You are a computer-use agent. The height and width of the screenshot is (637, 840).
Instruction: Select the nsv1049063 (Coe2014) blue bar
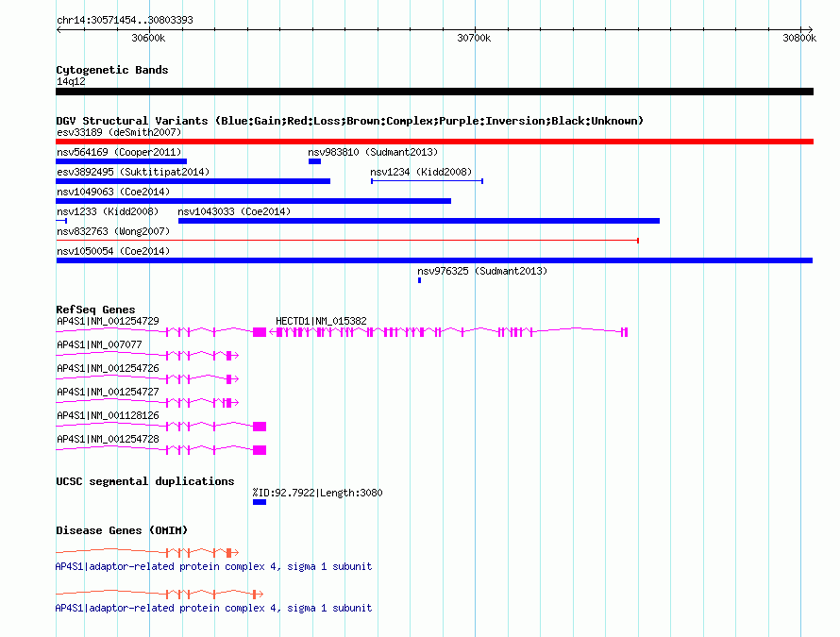pyautogui.click(x=253, y=201)
